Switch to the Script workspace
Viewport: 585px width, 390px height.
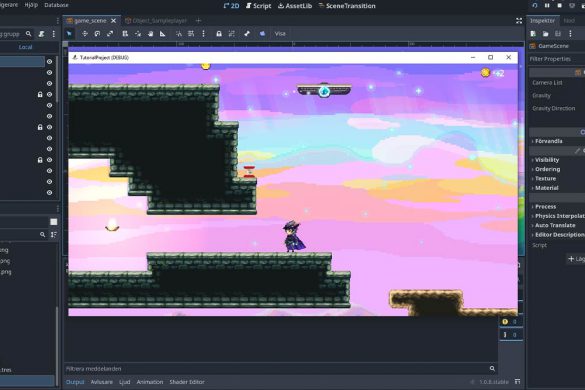259,6
